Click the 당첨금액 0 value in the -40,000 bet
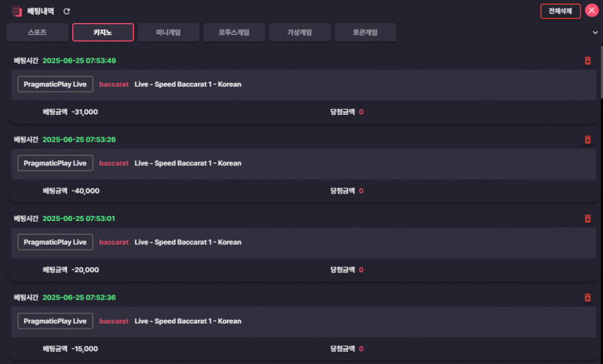Screen dimensions: 603x364 [361, 191]
